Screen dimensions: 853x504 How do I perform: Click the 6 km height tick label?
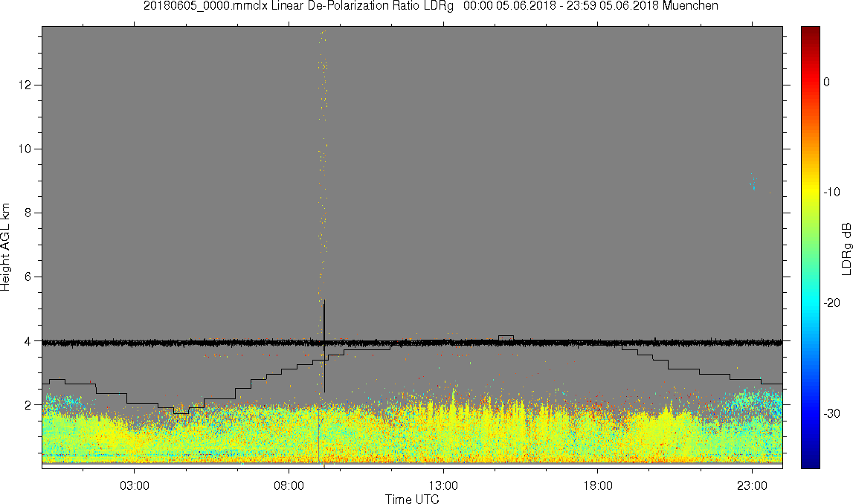click(x=28, y=277)
